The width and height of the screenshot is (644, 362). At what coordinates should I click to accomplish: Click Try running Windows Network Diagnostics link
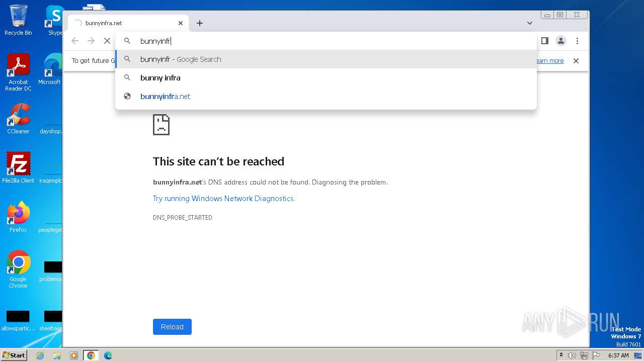(x=224, y=199)
